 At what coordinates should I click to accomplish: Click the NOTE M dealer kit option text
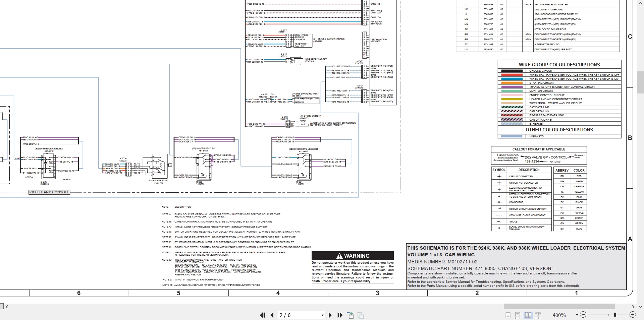click(x=217, y=285)
